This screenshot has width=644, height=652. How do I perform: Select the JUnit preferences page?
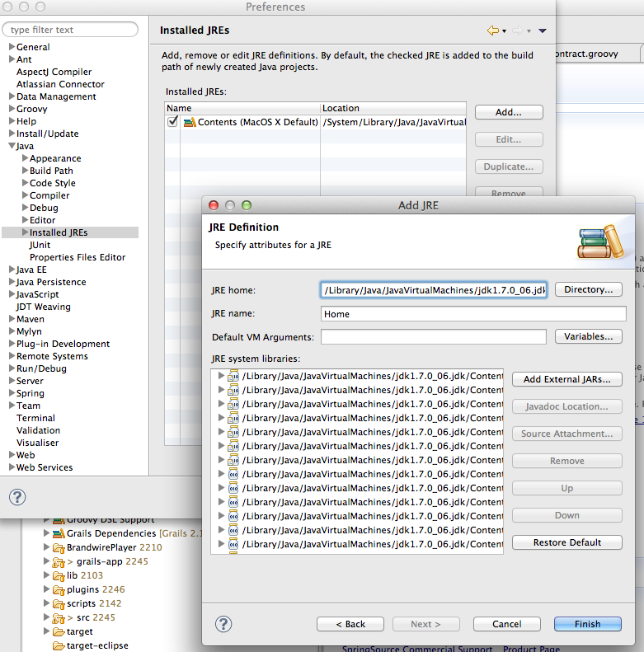point(40,245)
